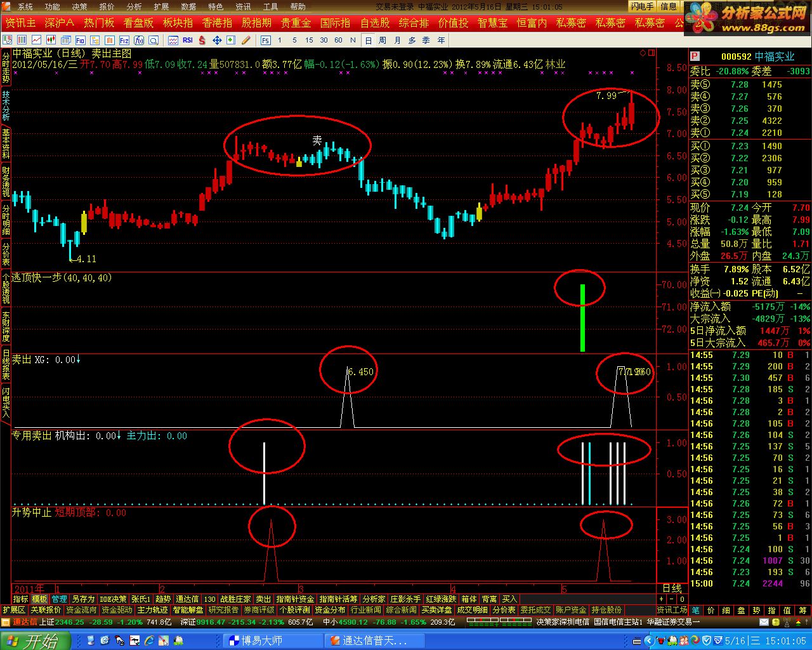Open the 分析 menu
This screenshot has width=812, height=650.
[x=134, y=7]
